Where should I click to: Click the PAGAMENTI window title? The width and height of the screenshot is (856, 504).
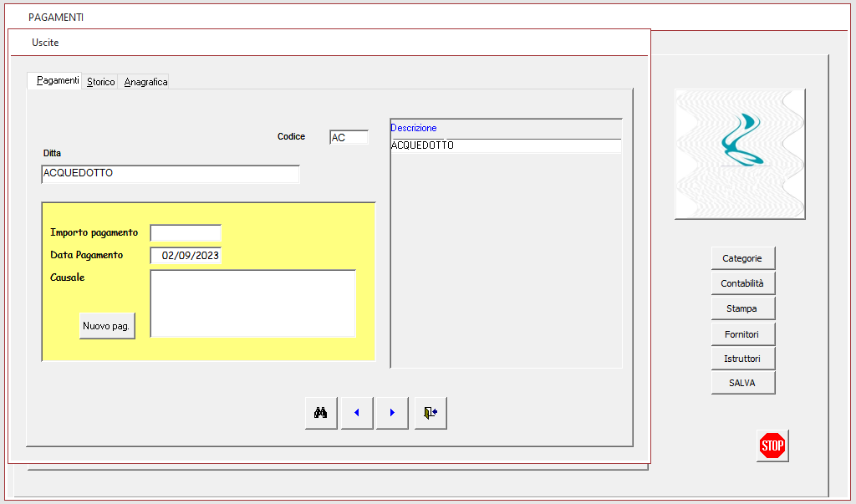56,18
